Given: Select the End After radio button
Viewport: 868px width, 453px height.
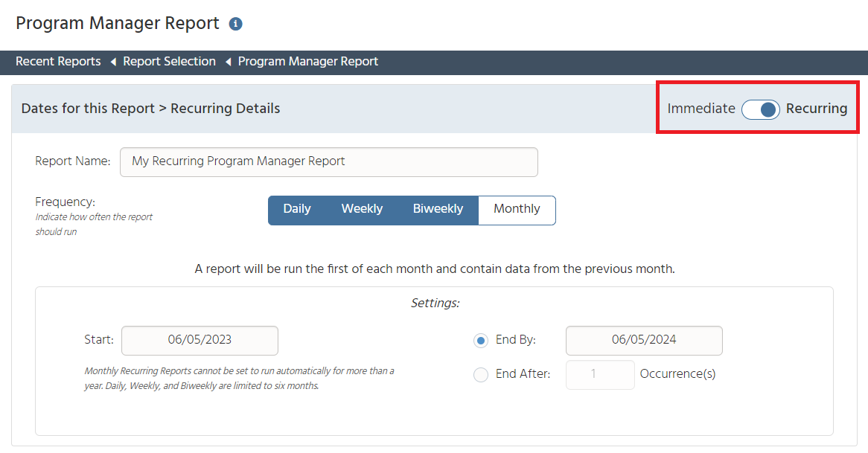Looking at the screenshot, I should point(481,374).
